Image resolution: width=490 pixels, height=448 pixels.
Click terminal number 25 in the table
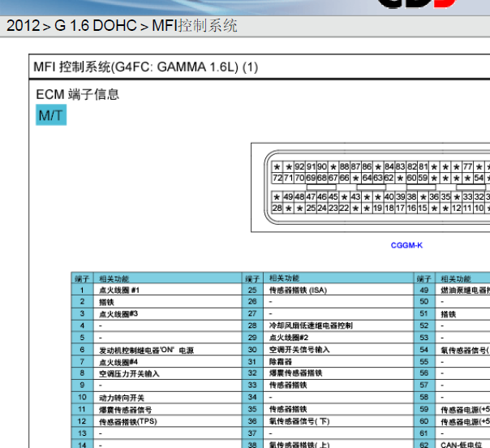point(252,290)
